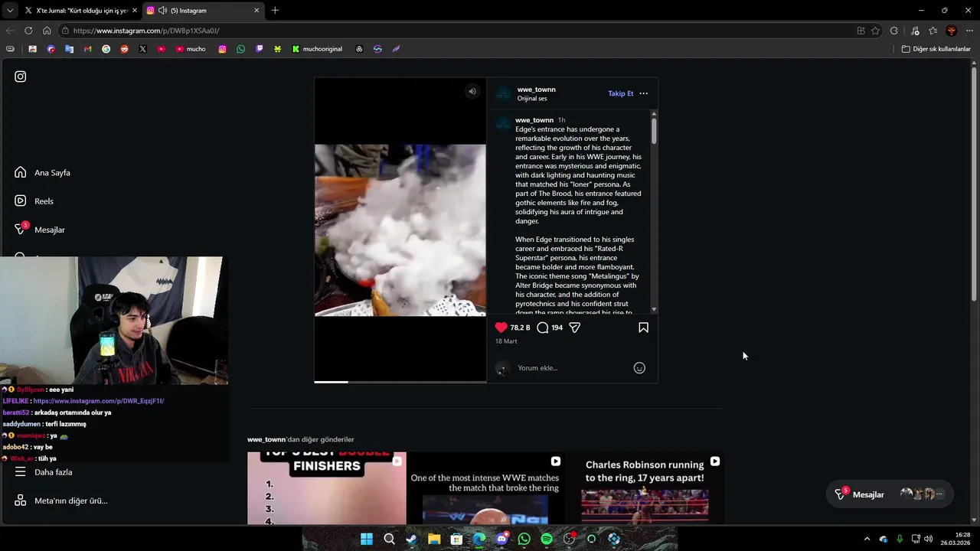This screenshot has width=980, height=551.
Task: Show hidden system tray icons chevron
Action: click(867, 539)
